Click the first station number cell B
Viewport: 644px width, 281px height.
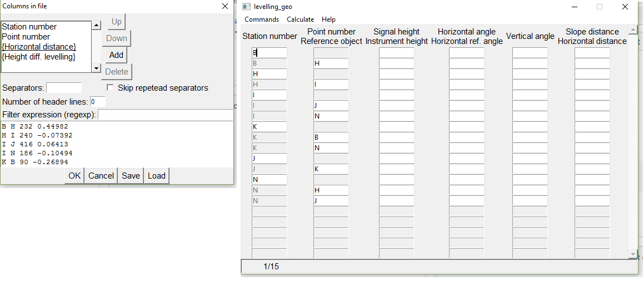pyautogui.click(x=269, y=53)
